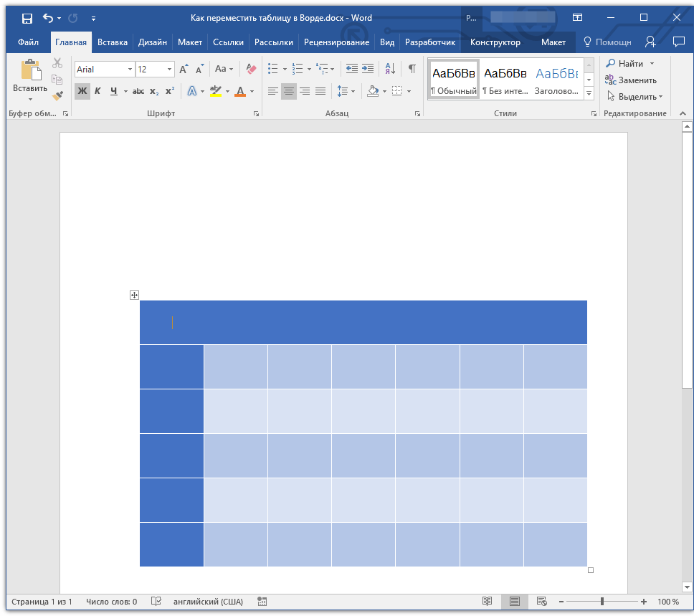Click the Sort A-Z icon
Image resolution: width=694 pixels, height=616 pixels.
point(390,69)
